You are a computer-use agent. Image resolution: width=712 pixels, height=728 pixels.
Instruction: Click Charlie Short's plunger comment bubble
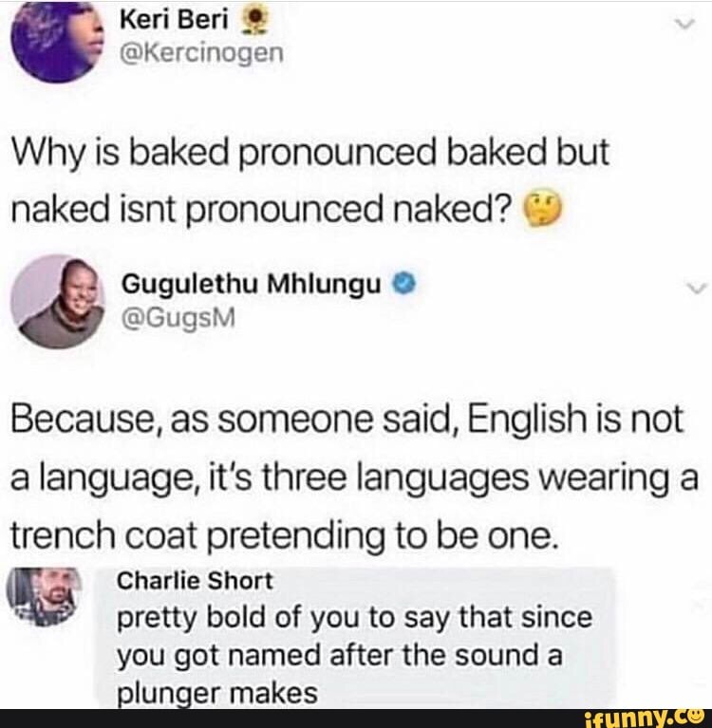(355, 637)
